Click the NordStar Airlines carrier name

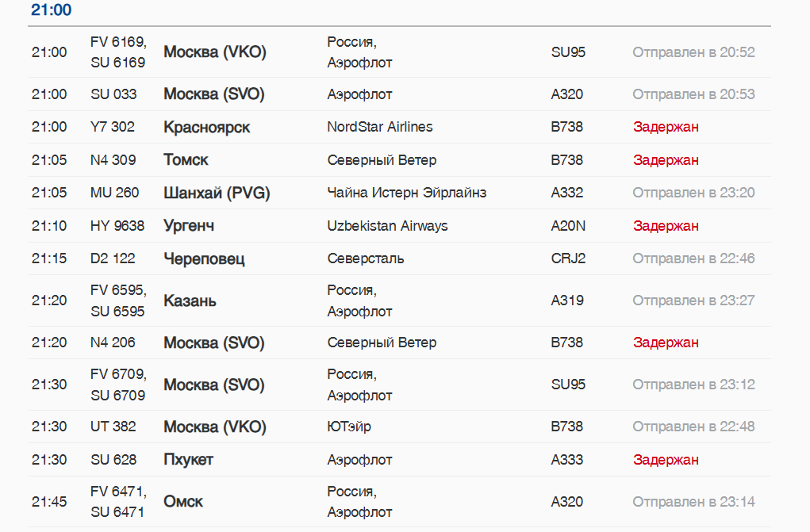(x=380, y=127)
